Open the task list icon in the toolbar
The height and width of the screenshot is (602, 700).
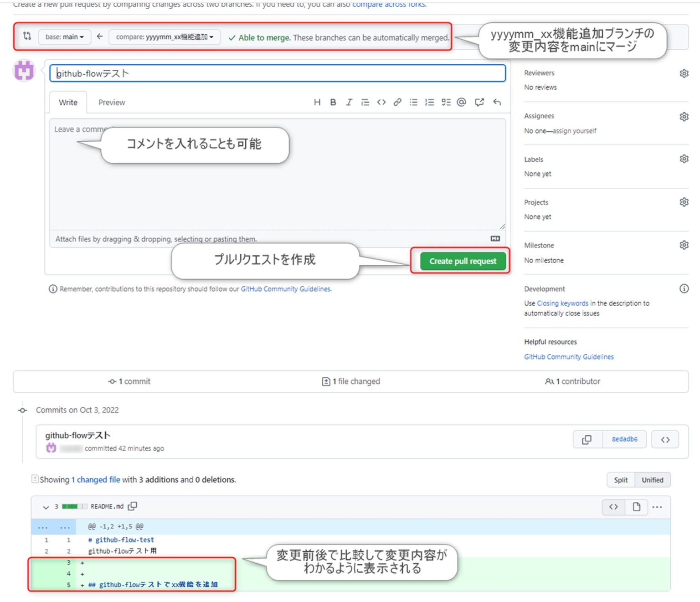coord(446,102)
